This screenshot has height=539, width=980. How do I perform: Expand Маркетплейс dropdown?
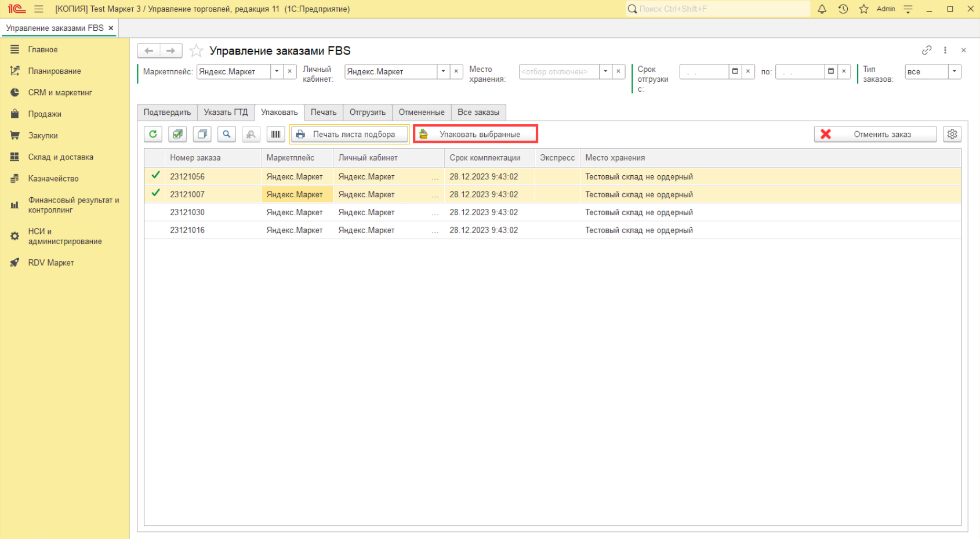277,71
